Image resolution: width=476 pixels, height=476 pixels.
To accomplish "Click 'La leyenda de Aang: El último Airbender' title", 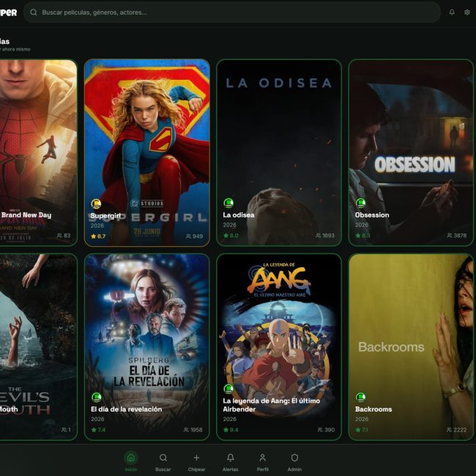I will [271, 405].
